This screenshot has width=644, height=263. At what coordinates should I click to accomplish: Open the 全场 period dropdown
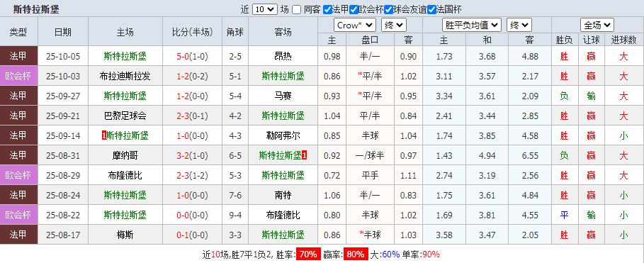(x=597, y=25)
